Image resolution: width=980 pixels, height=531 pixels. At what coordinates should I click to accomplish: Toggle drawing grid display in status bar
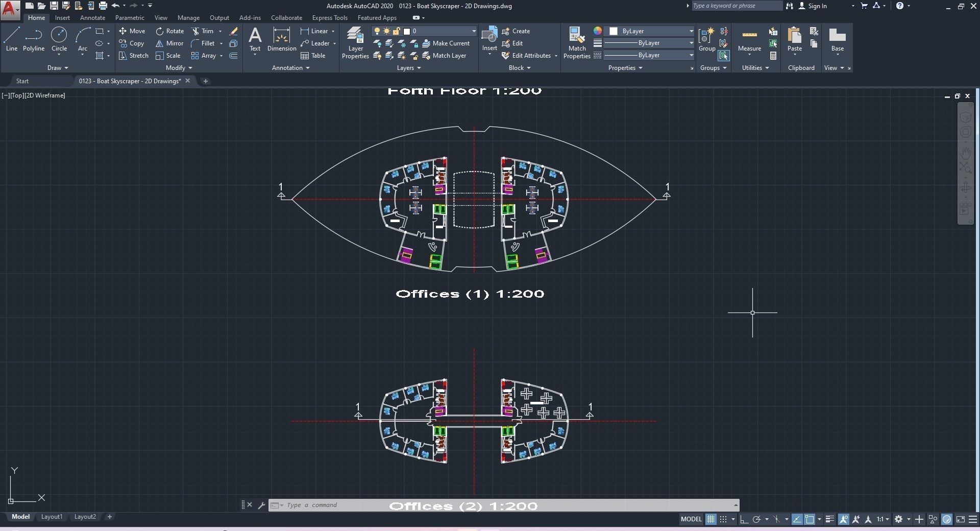[710, 519]
